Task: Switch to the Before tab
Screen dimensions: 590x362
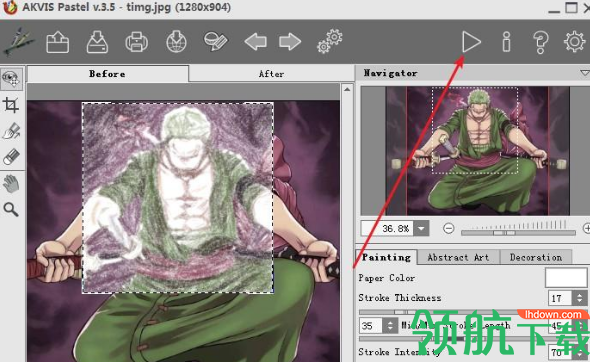Action: tap(108, 74)
